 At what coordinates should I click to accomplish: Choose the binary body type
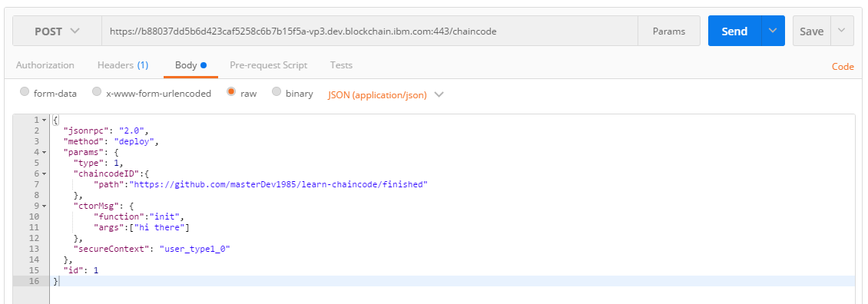pos(277,92)
